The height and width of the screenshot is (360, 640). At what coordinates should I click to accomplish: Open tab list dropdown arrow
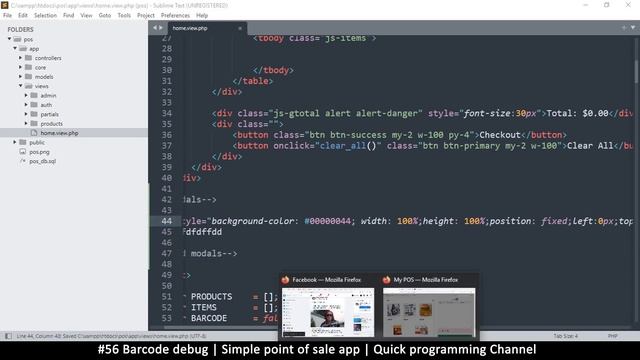633,28
